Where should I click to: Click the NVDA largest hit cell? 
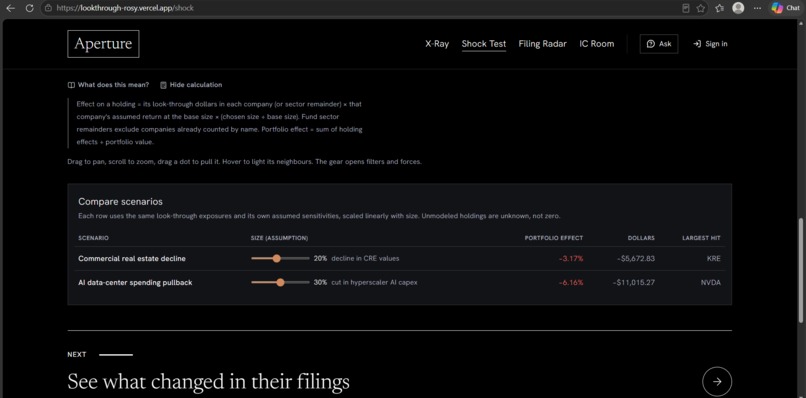click(x=710, y=282)
